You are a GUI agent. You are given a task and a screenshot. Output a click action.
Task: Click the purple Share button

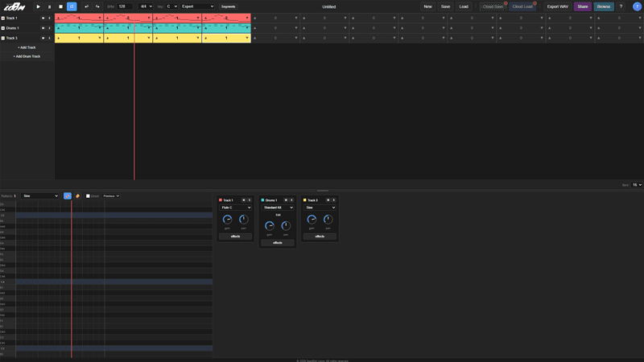(x=582, y=6)
